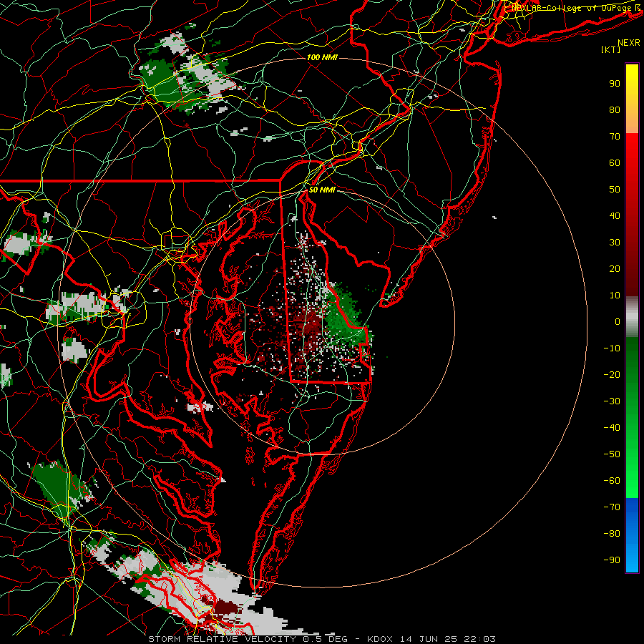Click the 0 value on velocity scale
Image resolution: width=644 pixels, height=644 pixels.
coord(618,322)
